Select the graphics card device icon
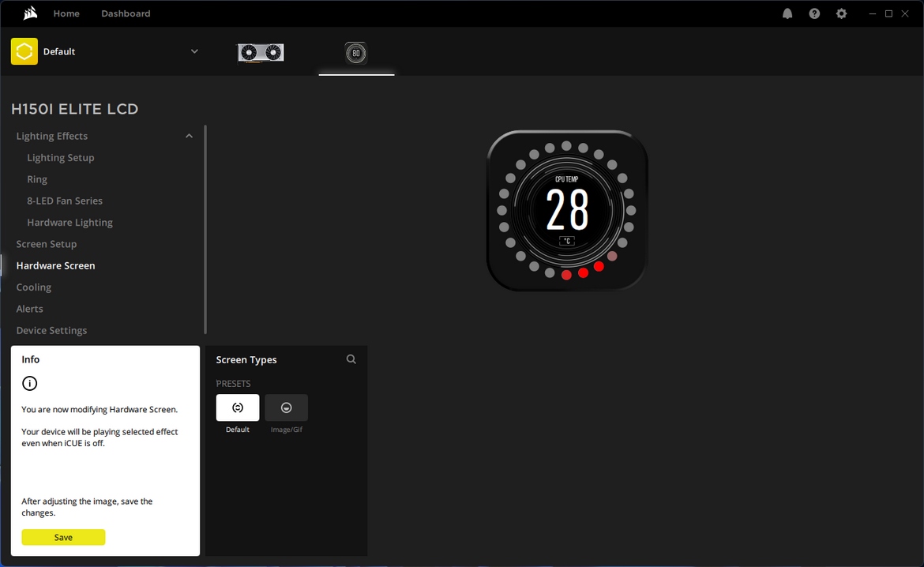 point(261,53)
